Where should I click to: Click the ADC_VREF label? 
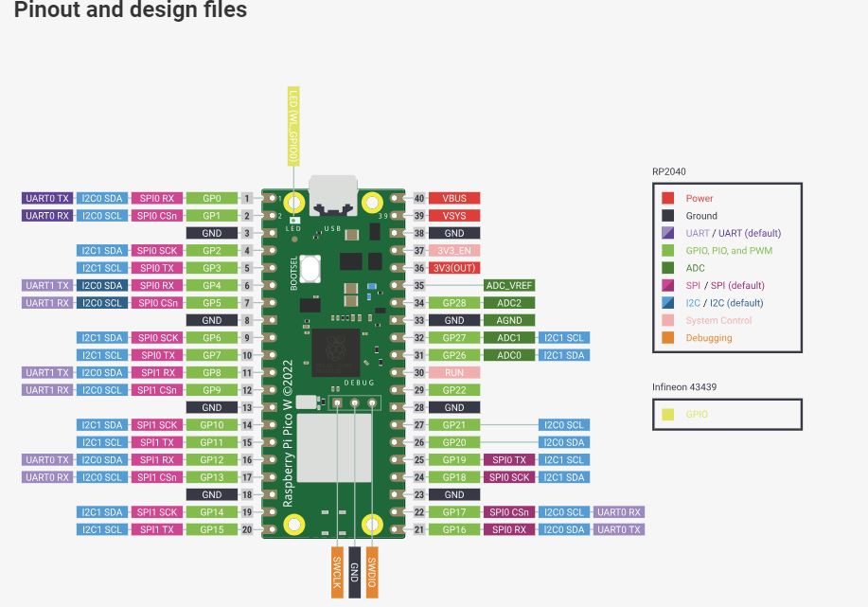508,285
